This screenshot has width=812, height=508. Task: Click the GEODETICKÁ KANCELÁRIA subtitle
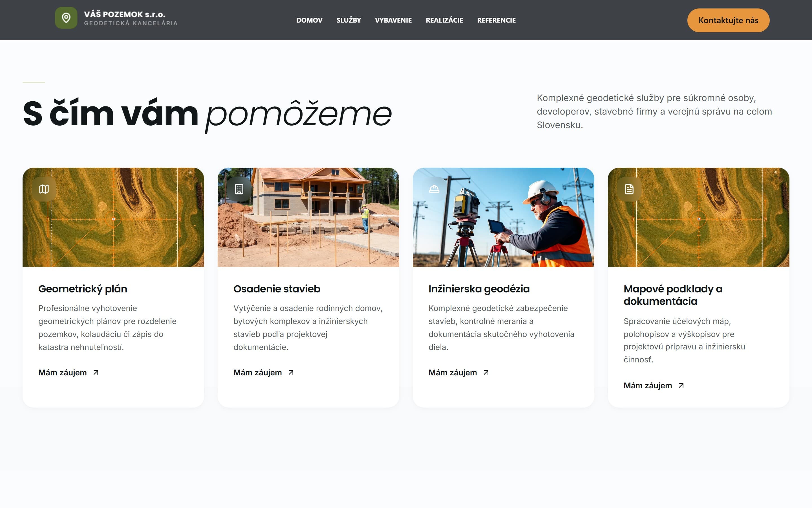tap(131, 23)
